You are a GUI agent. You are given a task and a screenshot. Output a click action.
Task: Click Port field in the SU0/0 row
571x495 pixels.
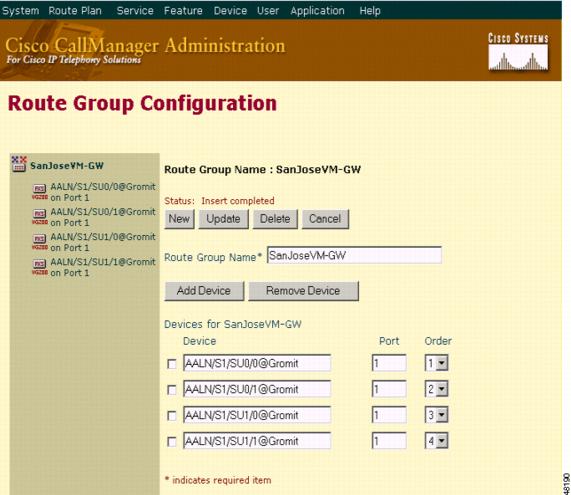pos(389,363)
